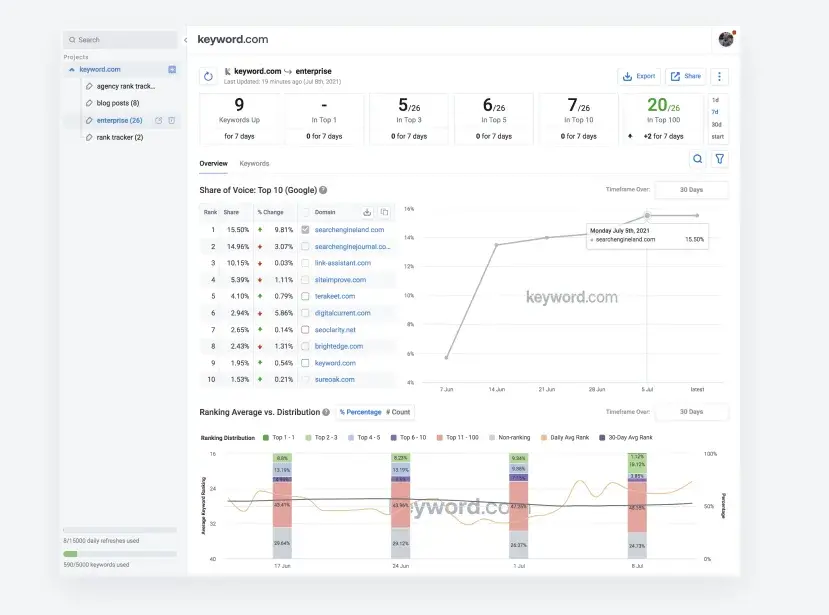This screenshot has width=829, height=615.
Task: Click the add project plus icon
Action: coord(172,69)
